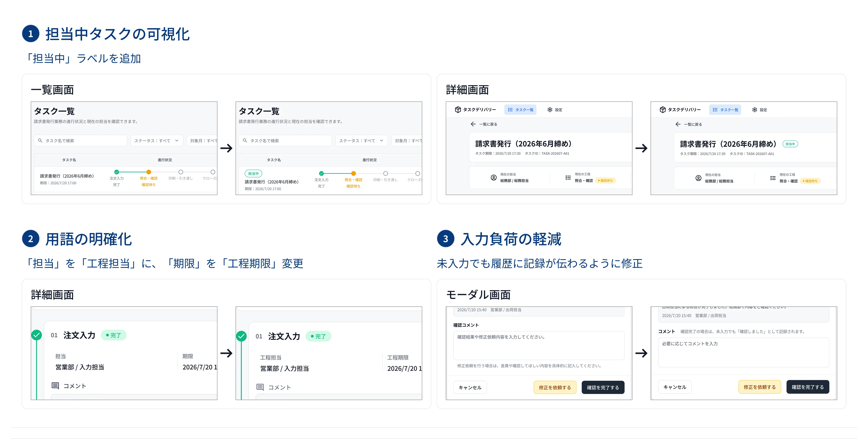The width and height of the screenshot is (868, 439).
Task: Click 修正を依頼する in modal labeled 確認コメント
Action: (555, 387)
